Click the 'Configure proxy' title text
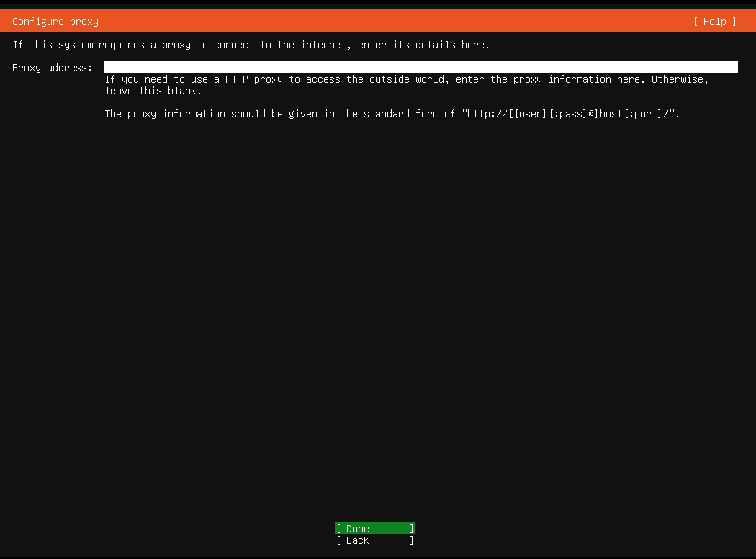The width and height of the screenshot is (756, 559). pyautogui.click(x=55, y=22)
